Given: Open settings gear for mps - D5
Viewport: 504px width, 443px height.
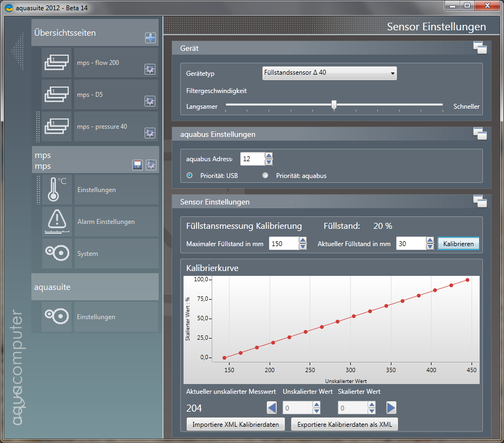Looking at the screenshot, I should 150,101.
